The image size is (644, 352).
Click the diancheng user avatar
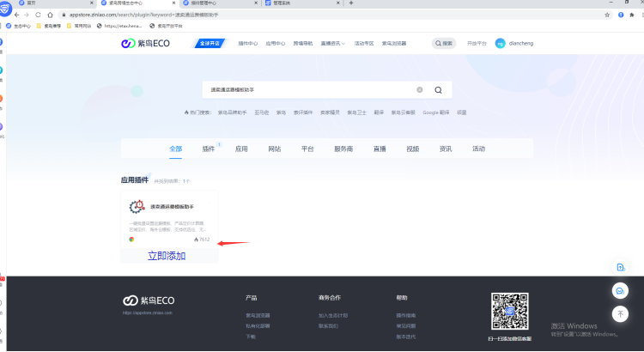click(x=500, y=43)
